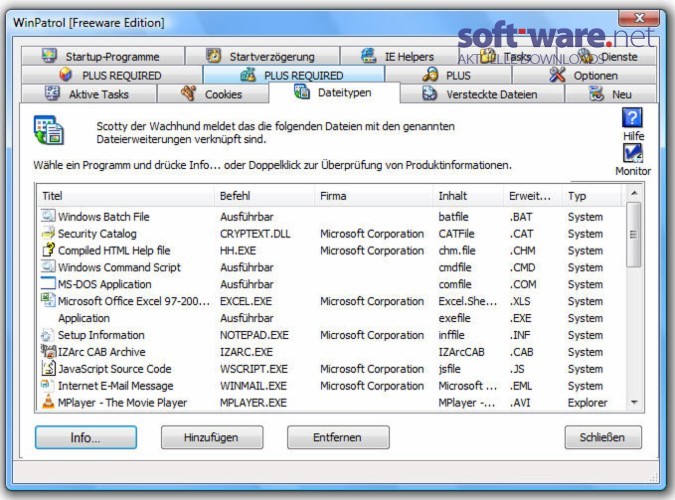The image size is (675, 500).
Task: Select the "EXCEL.EXE" command cell
Action: (x=246, y=301)
